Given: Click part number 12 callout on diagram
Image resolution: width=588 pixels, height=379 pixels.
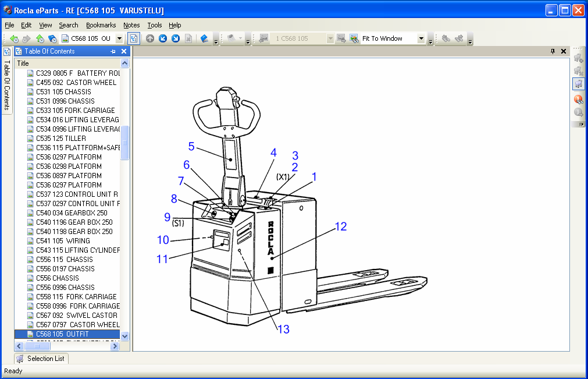Looking at the screenshot, I should pos(340,226).
